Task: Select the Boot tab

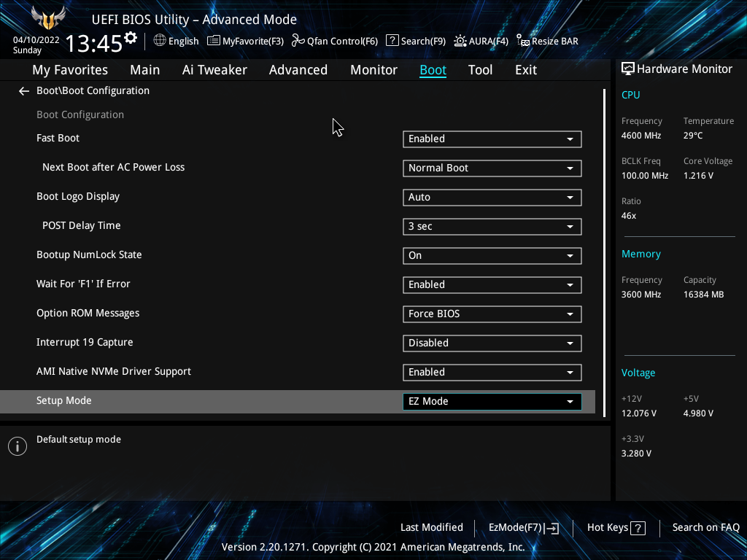Action: [x=433, y=70]
